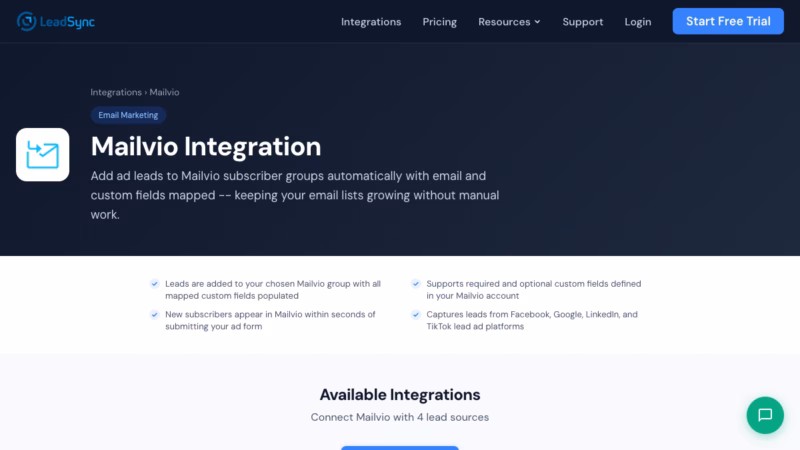This screenshot has width=800, height=450.
Task: Click the Available Integrations heading
Action: point(400,394)
